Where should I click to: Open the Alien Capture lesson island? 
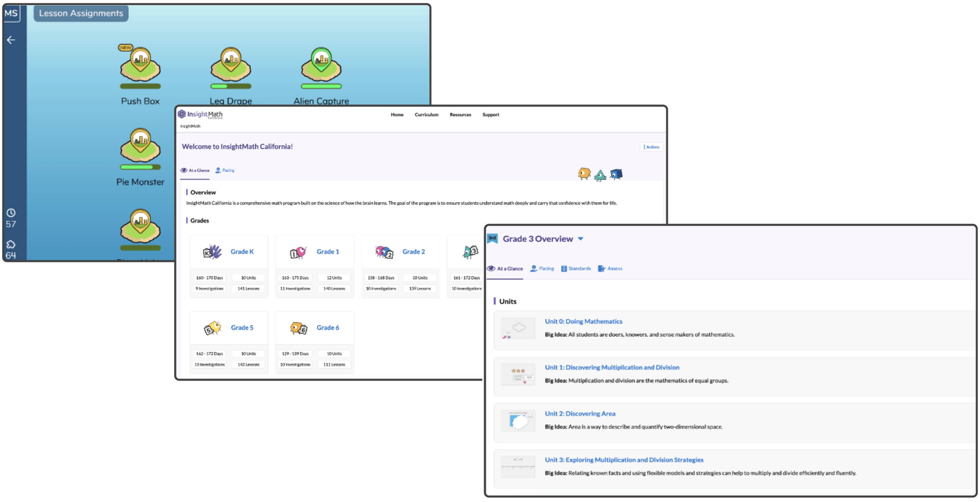click(x=321, y=66)
